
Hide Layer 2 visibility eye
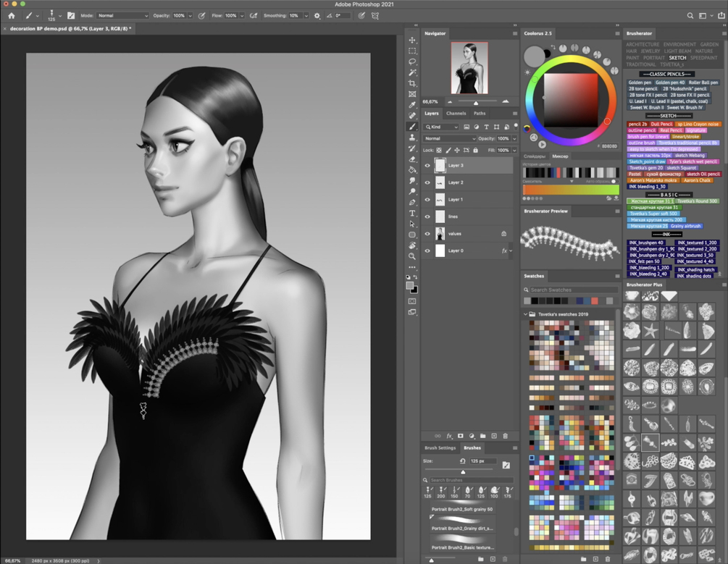(427, 182)
